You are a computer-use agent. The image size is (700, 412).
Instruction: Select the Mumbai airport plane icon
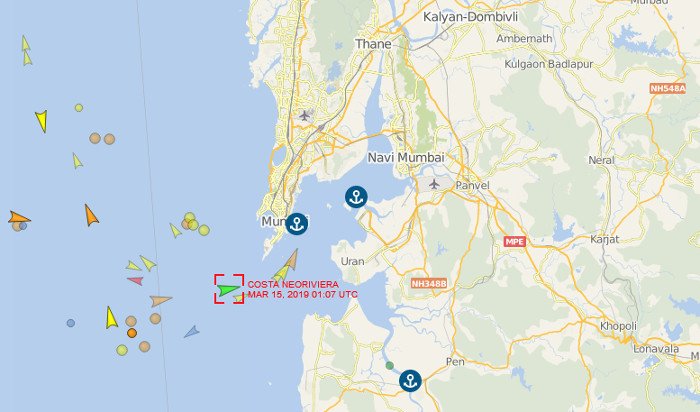304,116
